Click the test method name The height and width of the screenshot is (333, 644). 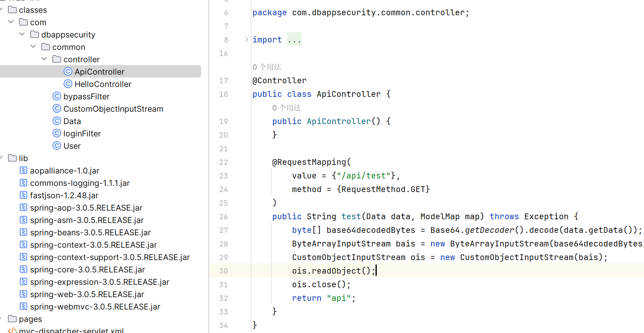coord(351,216)
